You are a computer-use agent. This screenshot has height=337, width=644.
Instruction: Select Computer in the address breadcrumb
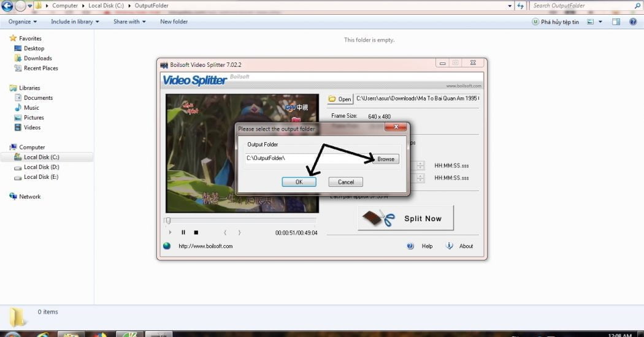(x=65, y=6)
